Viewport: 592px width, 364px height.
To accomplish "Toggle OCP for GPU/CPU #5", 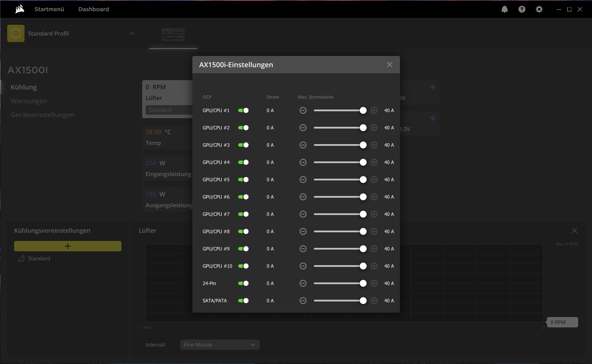I will point(243,180).
